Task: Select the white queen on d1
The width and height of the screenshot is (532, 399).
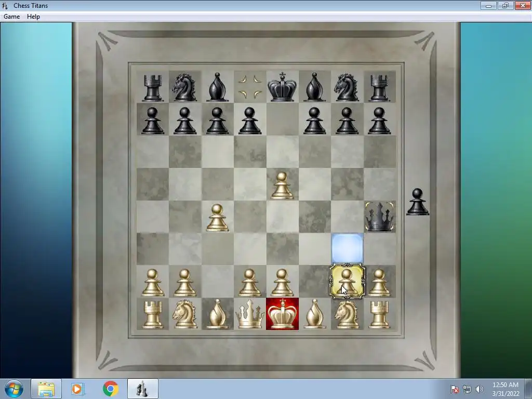Action: (250, 314)
